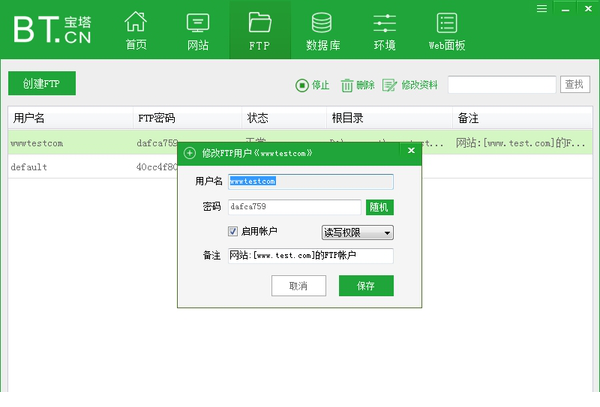This screenshot has height=407, width=600.
Task: Click the 密码 field with dafca759
Action: pyautogui.click(x=294, y=207)
